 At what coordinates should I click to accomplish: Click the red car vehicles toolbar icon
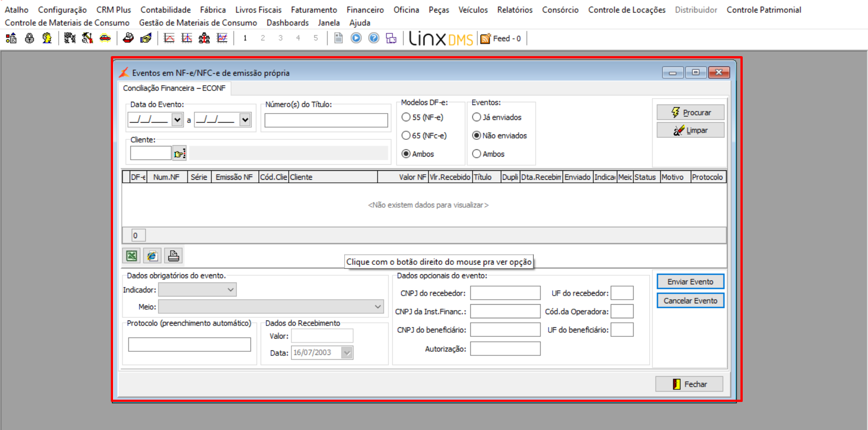tap(105, 38)
